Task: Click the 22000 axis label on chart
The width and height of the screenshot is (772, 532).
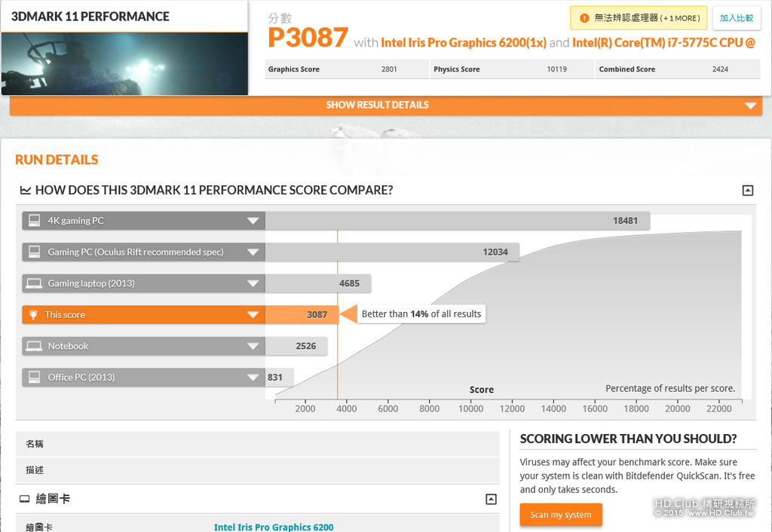Action: (x=718, y=408)
